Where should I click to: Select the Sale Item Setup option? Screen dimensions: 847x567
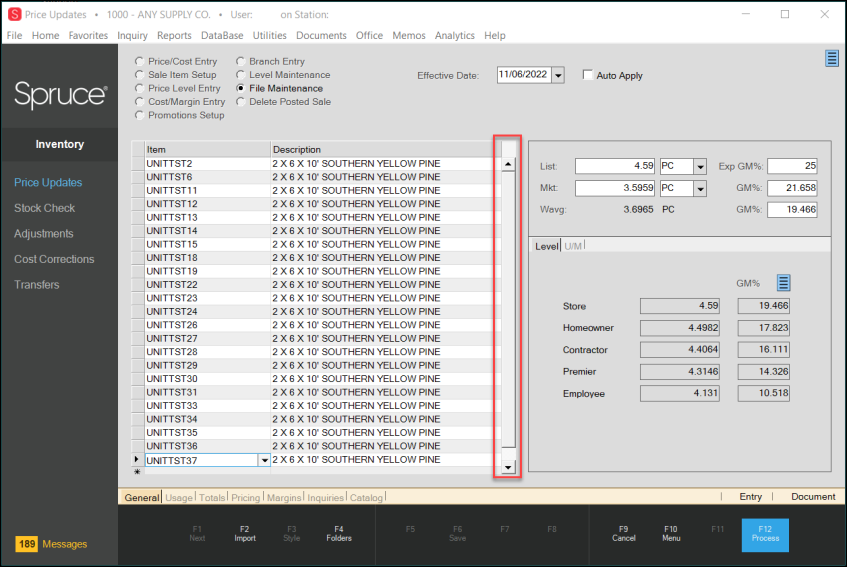pyautogui.click(x=139, y=75)
